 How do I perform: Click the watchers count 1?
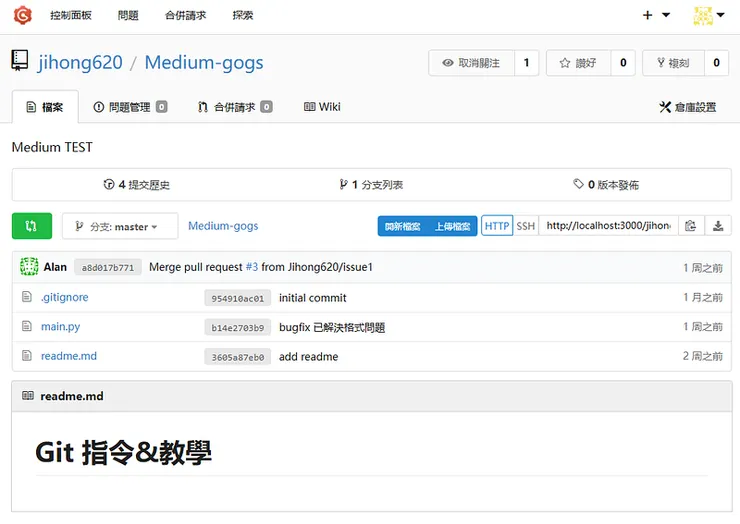pyautogui.click(x=527, y=63)
